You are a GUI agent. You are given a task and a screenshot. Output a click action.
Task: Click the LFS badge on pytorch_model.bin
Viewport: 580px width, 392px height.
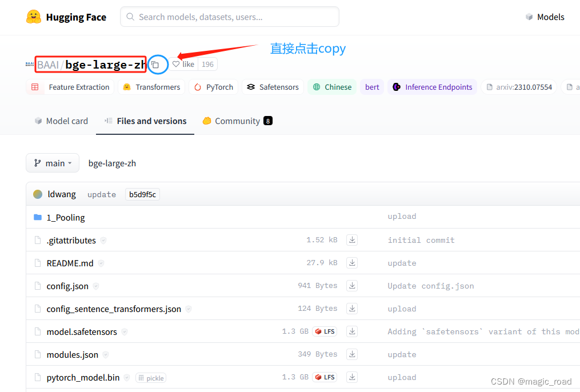(x=324, y=377)
